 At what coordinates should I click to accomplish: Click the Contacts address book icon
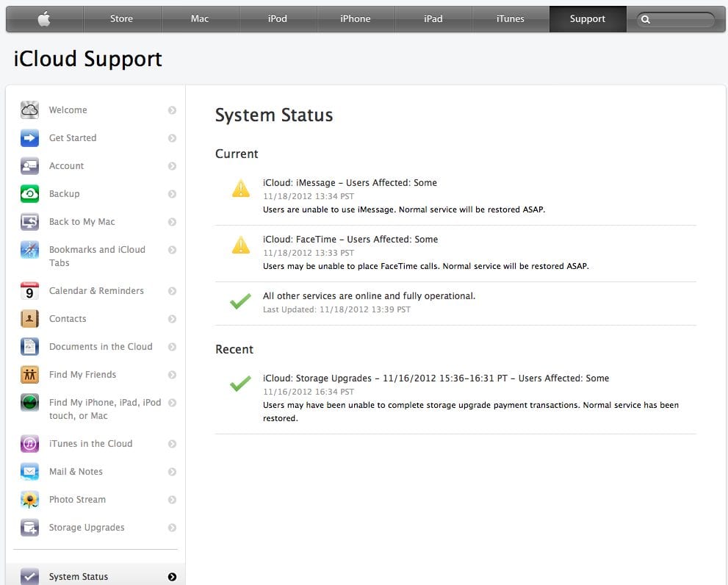tap(30, 319)
